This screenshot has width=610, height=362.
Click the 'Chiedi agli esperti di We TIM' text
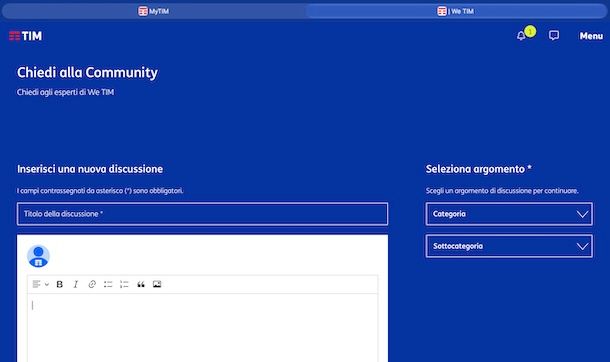65,92
